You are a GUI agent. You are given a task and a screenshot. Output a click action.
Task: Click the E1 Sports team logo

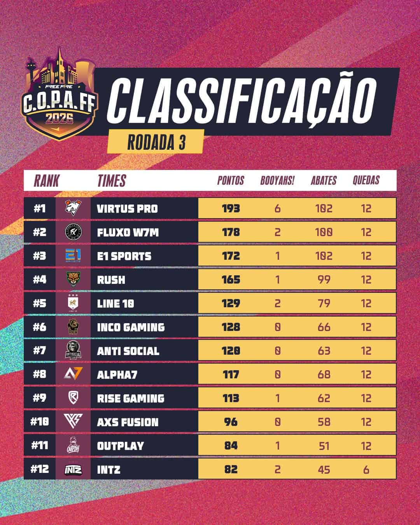click(73, 256)
